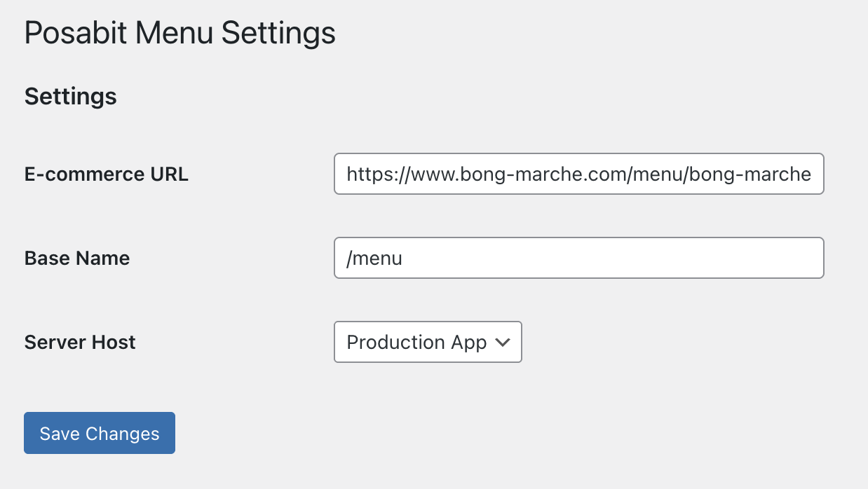868x489 pixels.
Task: Click the 'Base Name' field label
Action: point(77,259)
